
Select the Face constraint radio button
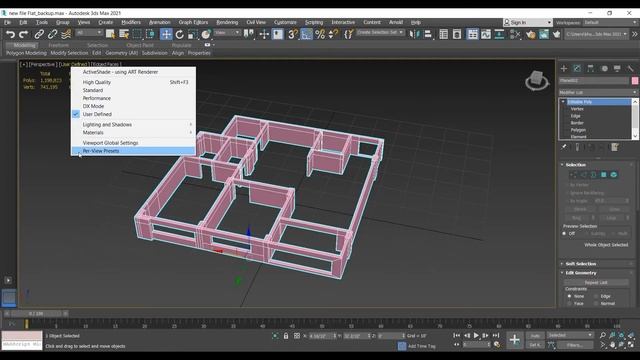(569, 304)
